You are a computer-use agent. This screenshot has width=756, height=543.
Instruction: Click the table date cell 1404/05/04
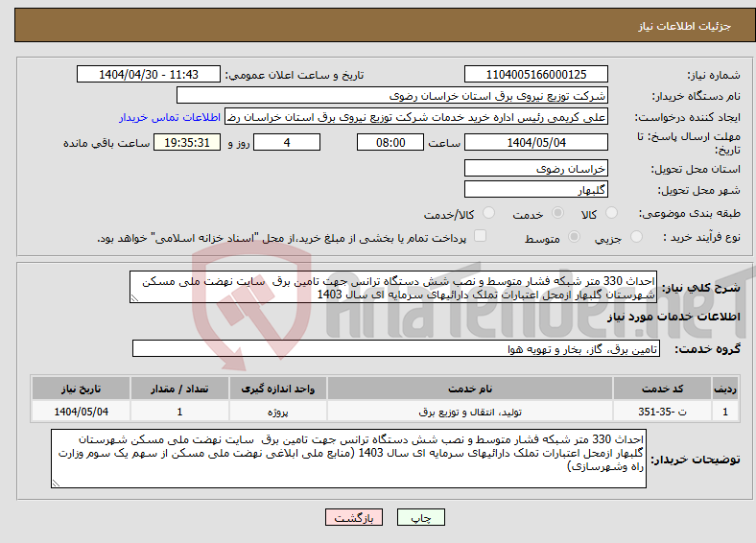(81, 412)
